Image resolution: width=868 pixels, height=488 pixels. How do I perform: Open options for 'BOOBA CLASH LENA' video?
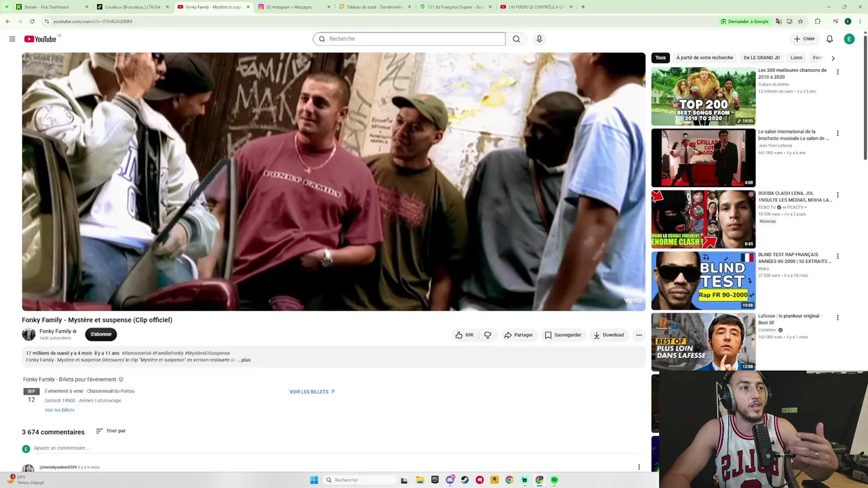click(837, 195)
